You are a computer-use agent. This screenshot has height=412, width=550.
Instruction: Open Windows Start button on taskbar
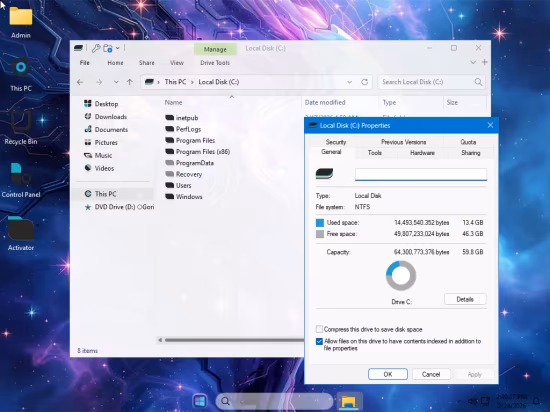[200, 401]
